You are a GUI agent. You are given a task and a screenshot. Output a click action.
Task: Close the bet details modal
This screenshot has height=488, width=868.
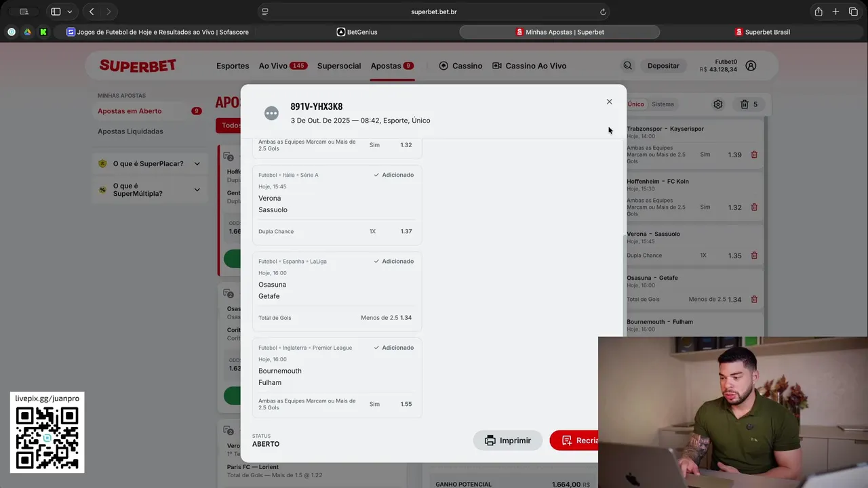tap(609, 102)
